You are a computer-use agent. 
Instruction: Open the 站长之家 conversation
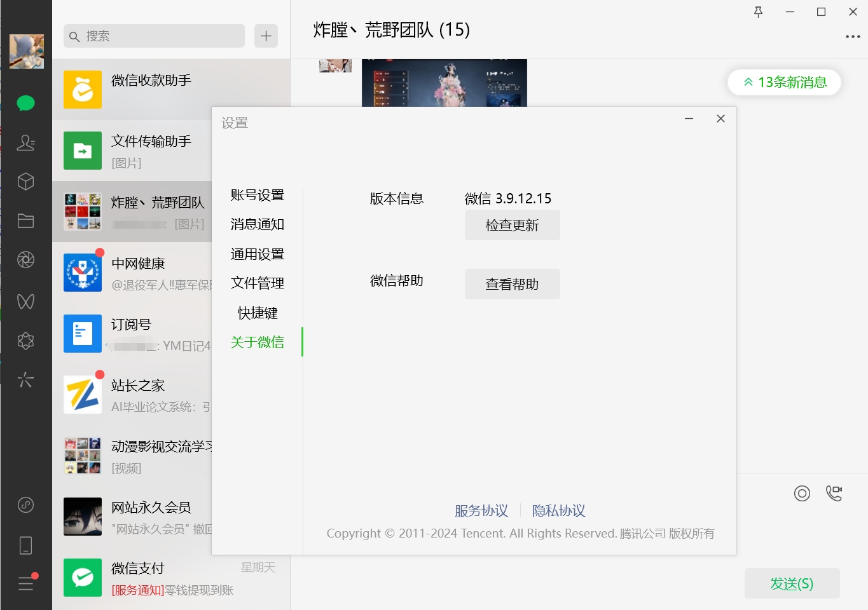coord(132,395)
